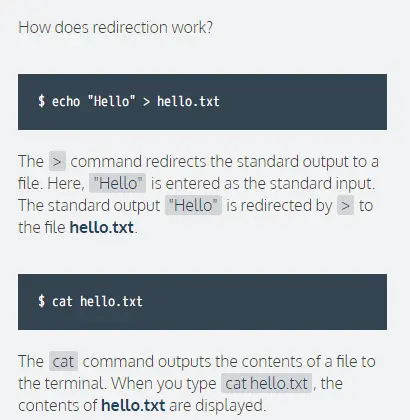Click the "Hello" string in the echo command
The image size is (410, 420).
tap(111, 101)
